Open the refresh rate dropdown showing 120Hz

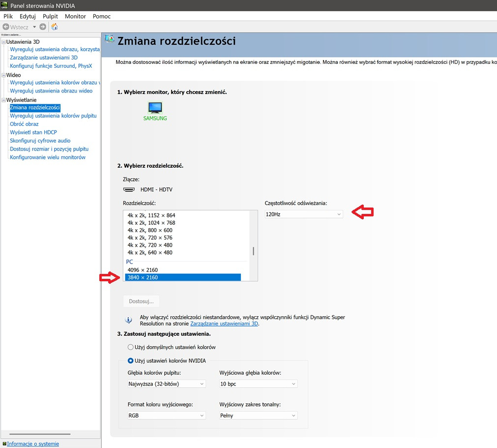click(x=304, y=214)
